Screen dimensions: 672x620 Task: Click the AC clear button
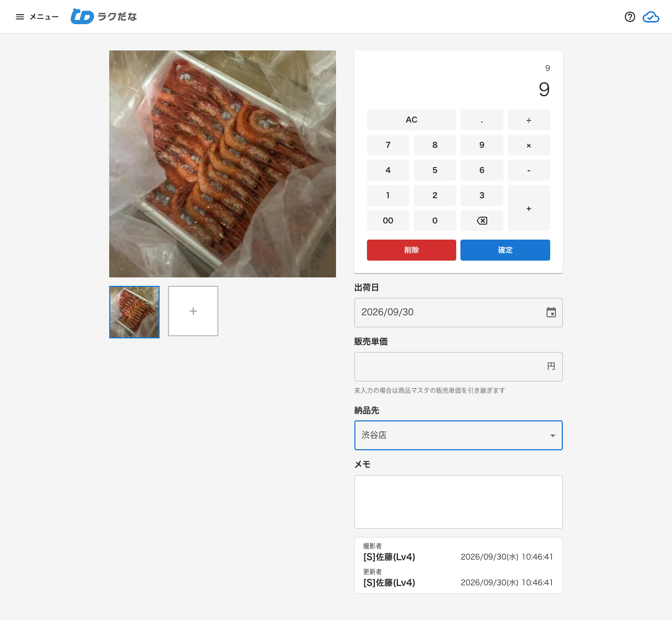(x=412, y=120)
